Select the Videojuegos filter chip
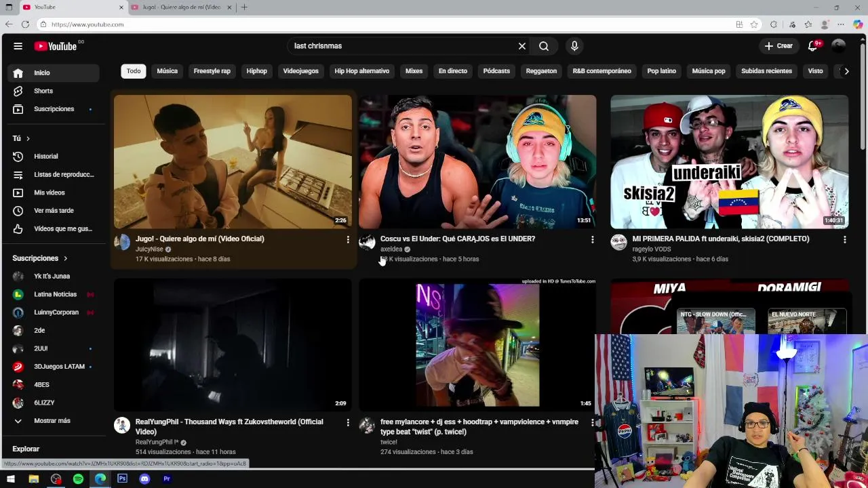The image size is (868, 488). tap(300, 71)
